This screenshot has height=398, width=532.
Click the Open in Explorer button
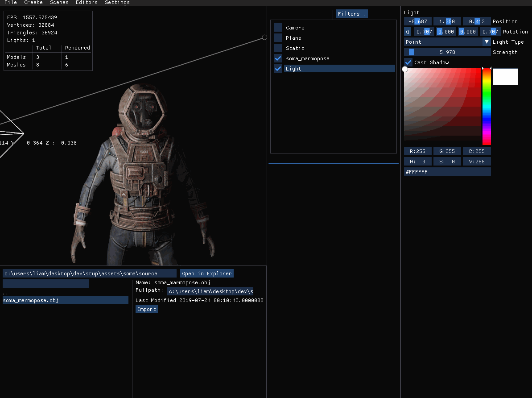(207, 274)
